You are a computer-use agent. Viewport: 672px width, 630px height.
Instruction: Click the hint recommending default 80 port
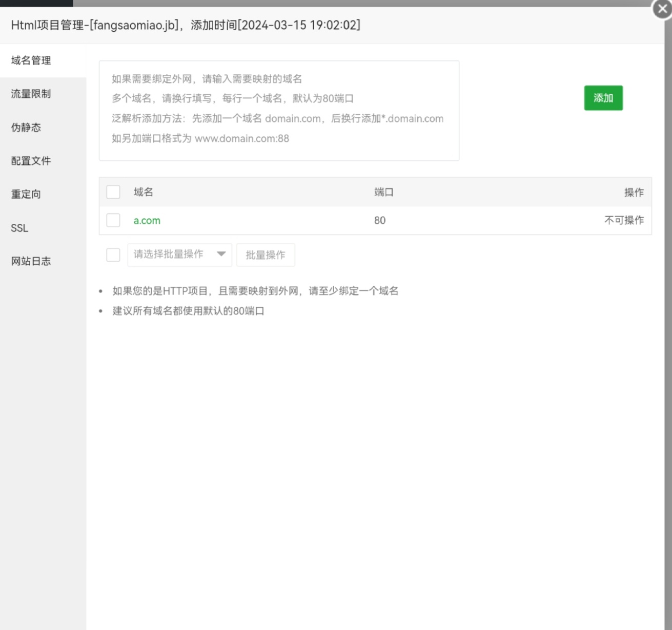point(188,311)
